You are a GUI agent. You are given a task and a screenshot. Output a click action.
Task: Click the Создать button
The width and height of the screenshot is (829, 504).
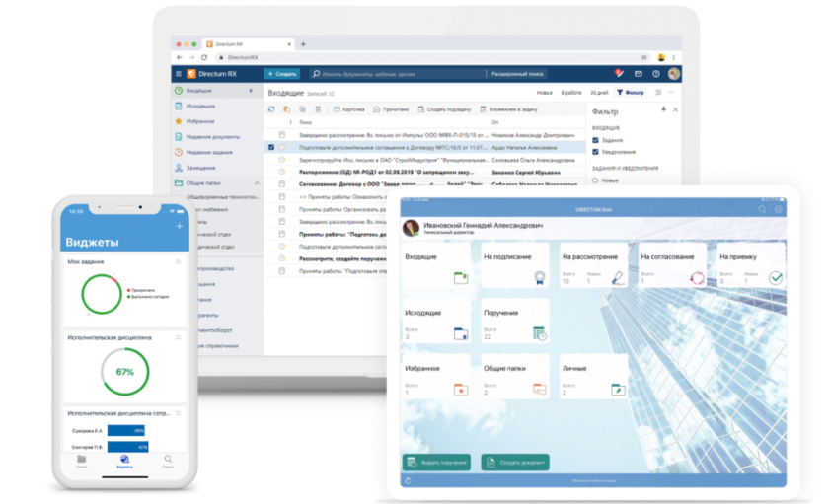point(282,74)
